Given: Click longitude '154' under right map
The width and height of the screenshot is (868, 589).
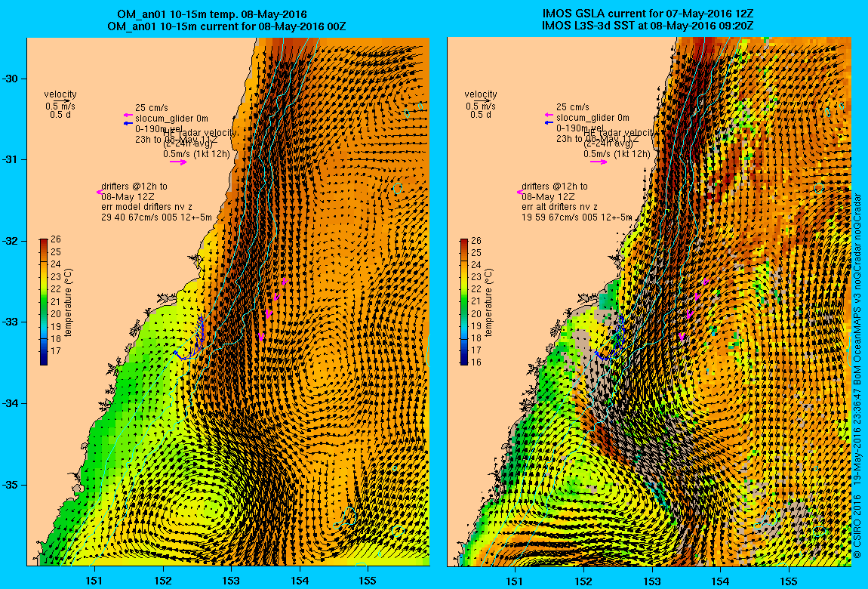Looking at the screenshot, I should point(720,581).
